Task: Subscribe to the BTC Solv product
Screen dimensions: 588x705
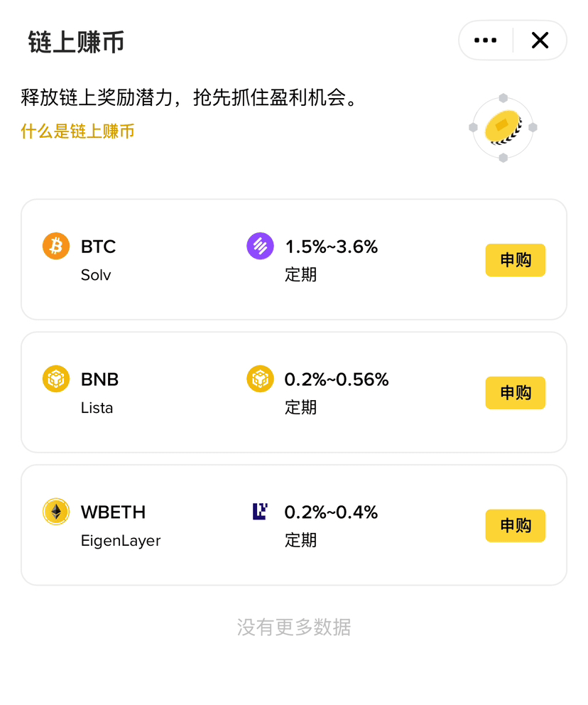Action: pos(516,260)
